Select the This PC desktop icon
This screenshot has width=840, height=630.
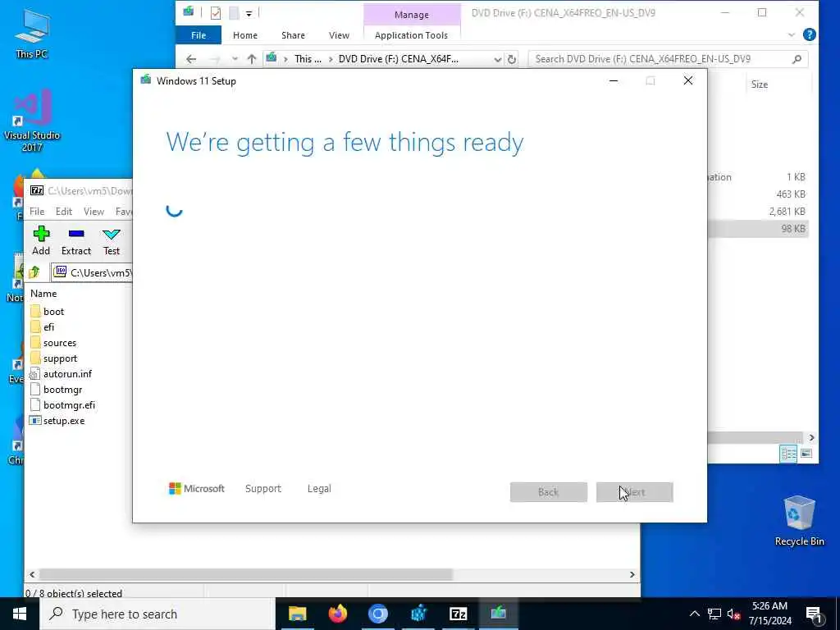coord(32,33)
